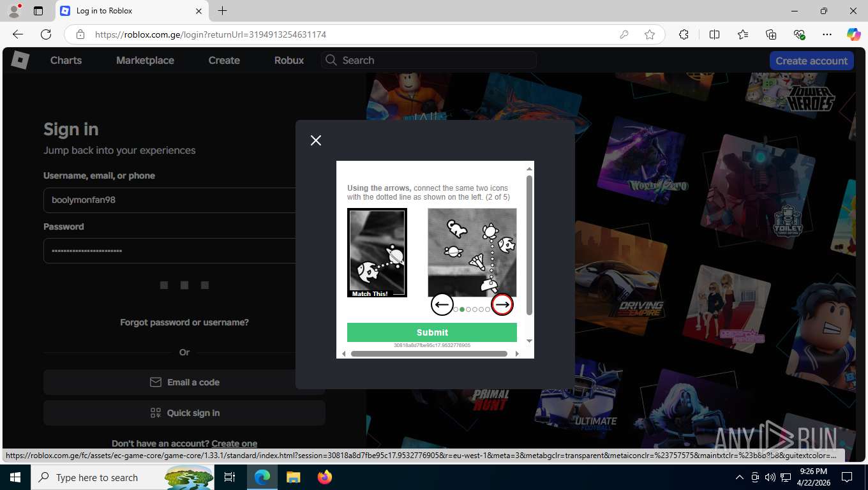Image resolution: width=868 pixels, height=490 pixels.
Task: Click the captcha scrollbar up arrow
Action: tap(529, 169)
